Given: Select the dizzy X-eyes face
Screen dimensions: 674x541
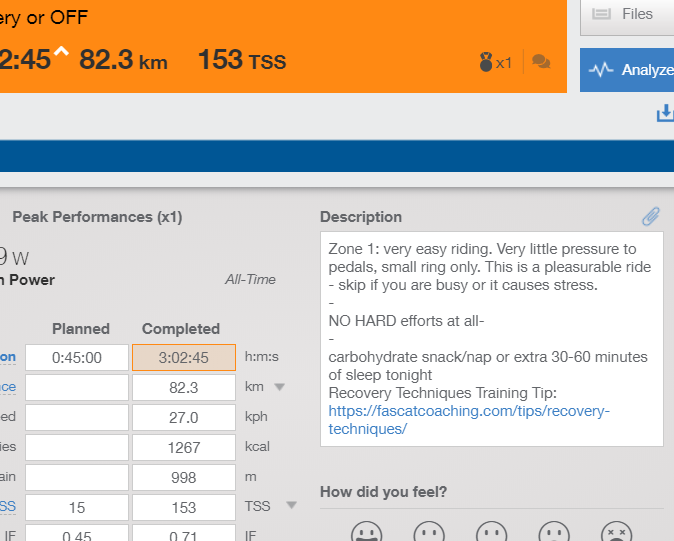Looking at the screenshot, I should (615, 532).
